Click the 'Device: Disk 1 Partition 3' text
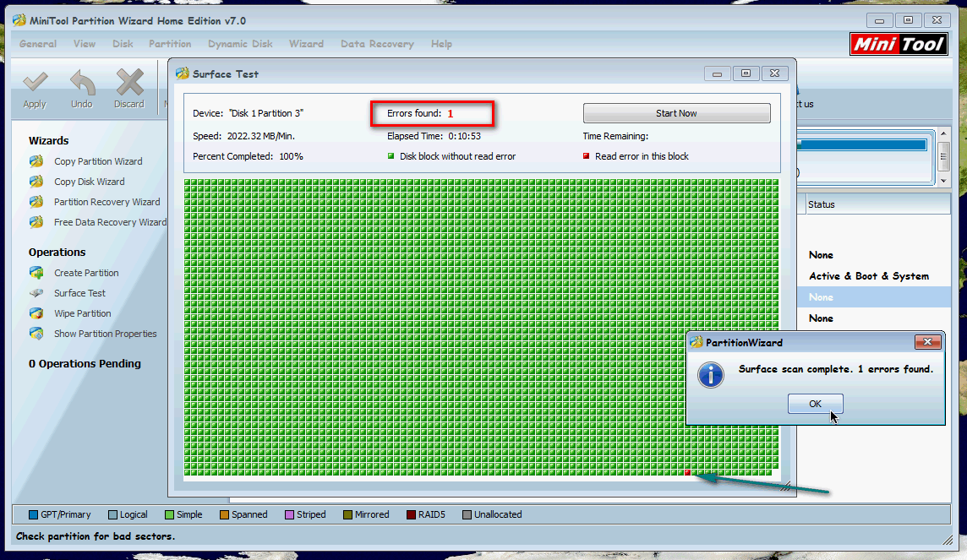967x560 pixels. point(248,113)
